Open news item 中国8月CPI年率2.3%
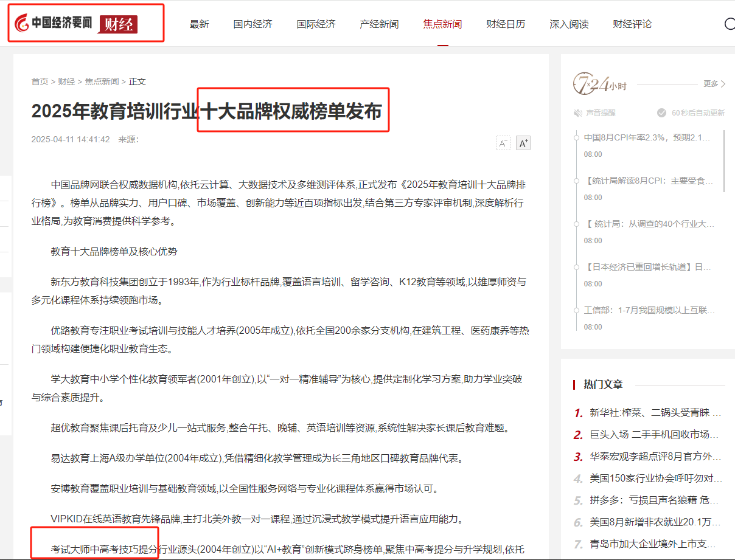This screenshot has width=735, height=560. pos(647,137)
